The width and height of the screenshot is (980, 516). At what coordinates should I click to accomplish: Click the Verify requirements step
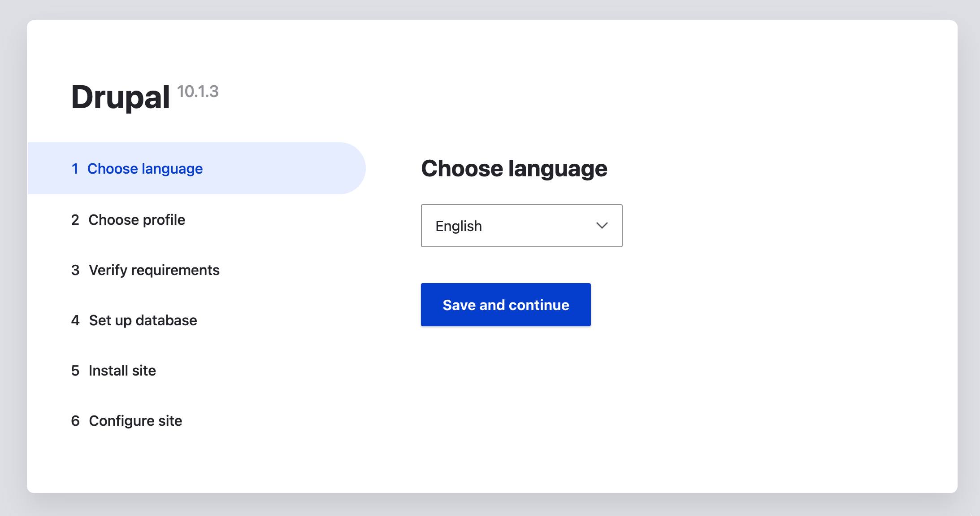[154, 270]
